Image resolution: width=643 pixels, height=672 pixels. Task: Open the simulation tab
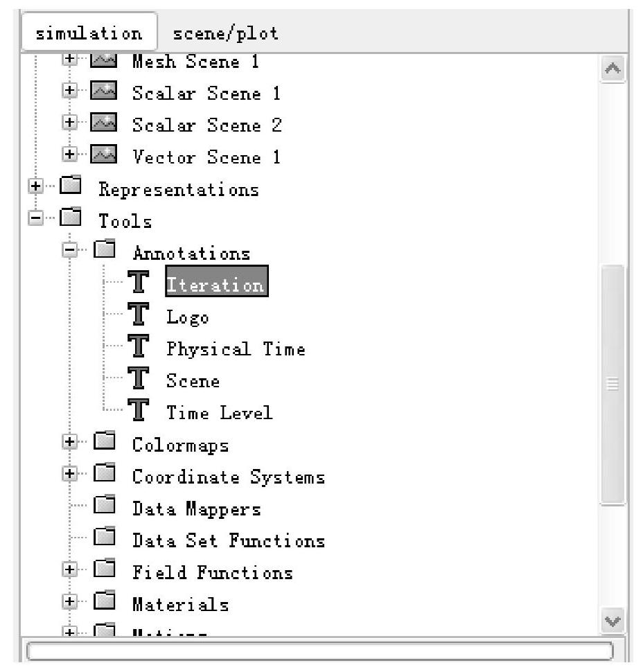click(88, 33)
